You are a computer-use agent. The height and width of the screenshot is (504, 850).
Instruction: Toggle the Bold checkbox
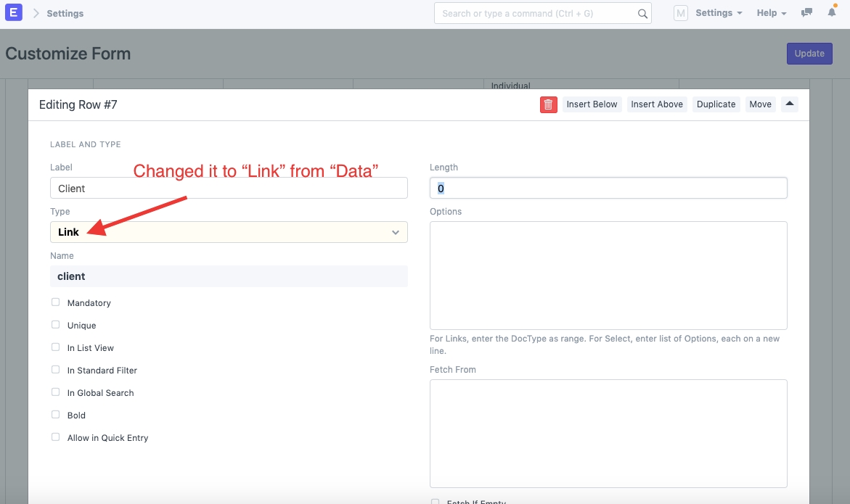point(56,415)
